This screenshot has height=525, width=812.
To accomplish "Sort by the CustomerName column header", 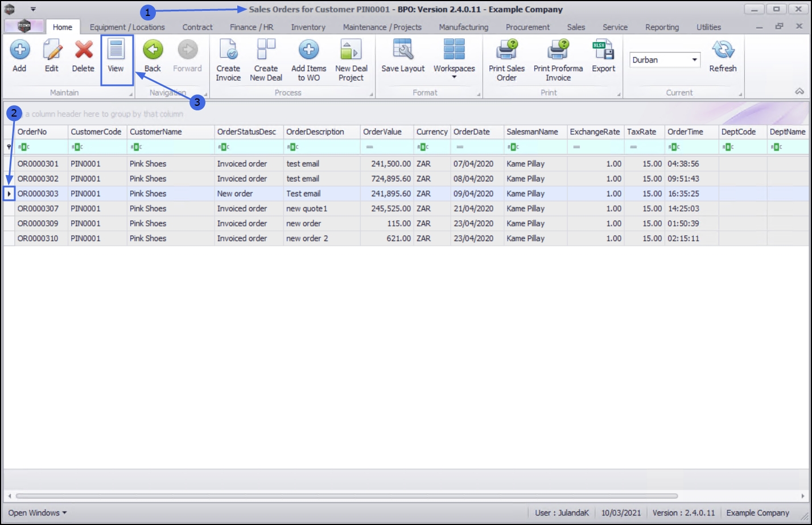I will tap(171, 132).
